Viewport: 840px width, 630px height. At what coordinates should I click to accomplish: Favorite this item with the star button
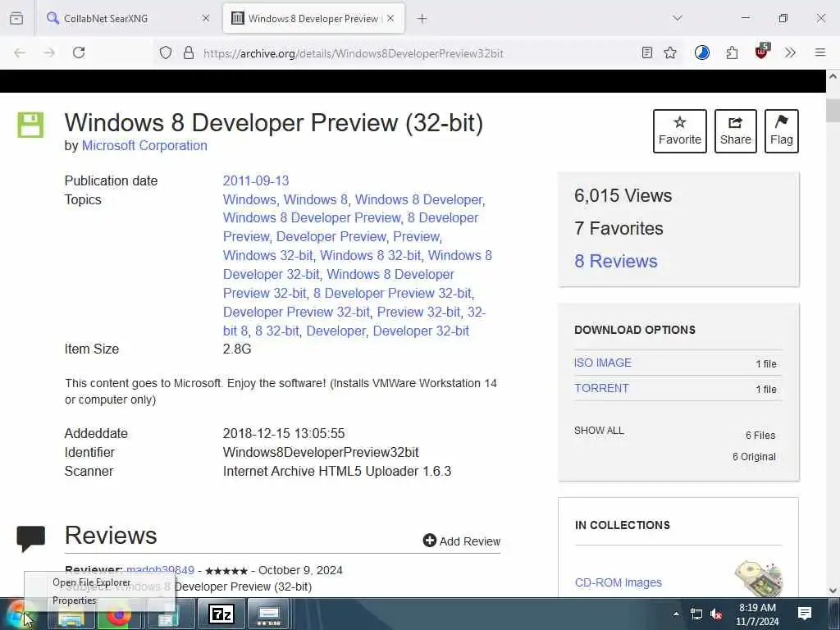679,131
